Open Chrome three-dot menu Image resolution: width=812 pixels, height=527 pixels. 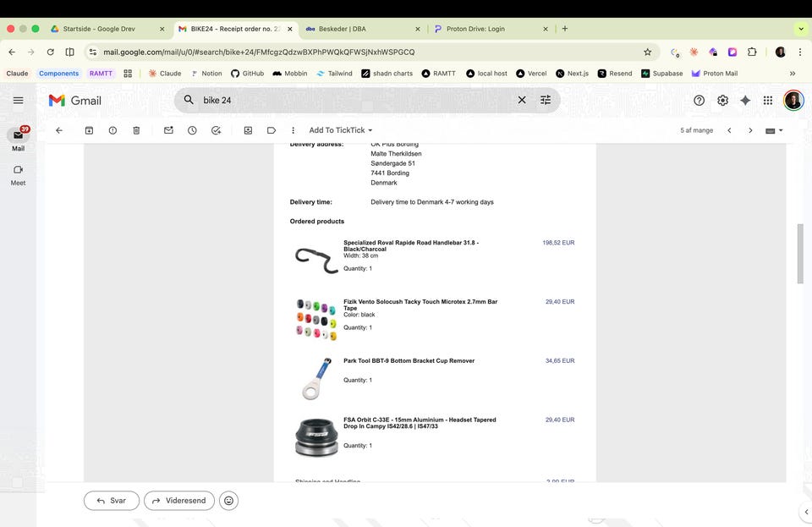[x=801, y=52]
